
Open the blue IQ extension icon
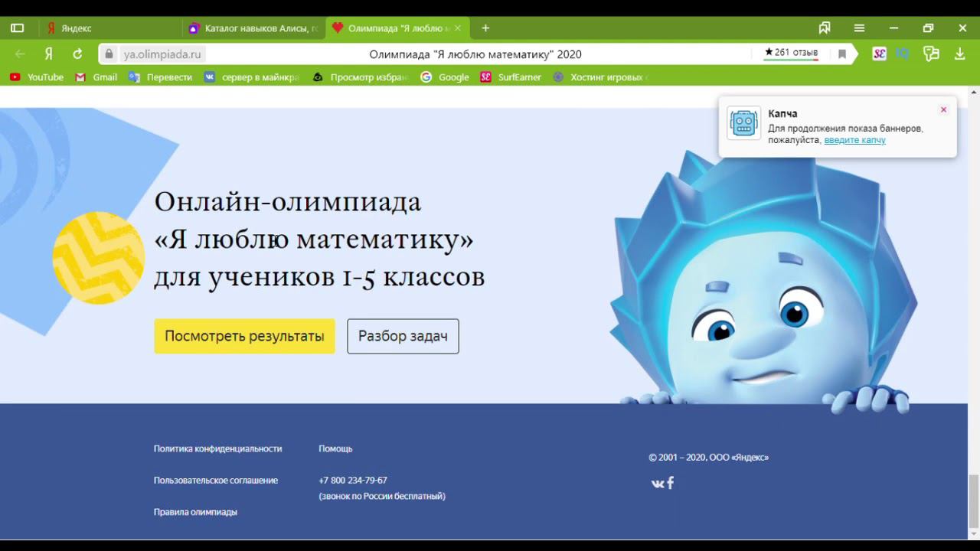point(904,54)
